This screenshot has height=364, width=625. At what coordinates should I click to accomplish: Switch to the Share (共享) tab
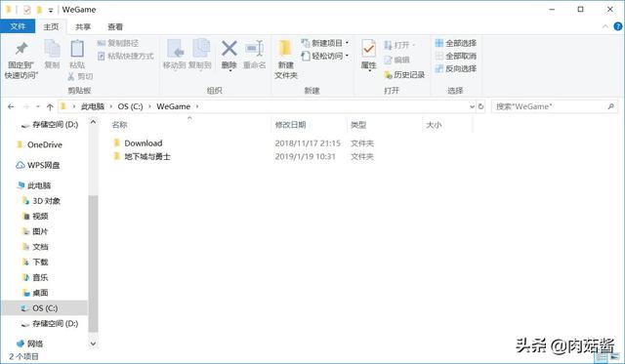(x=83, y=26)
